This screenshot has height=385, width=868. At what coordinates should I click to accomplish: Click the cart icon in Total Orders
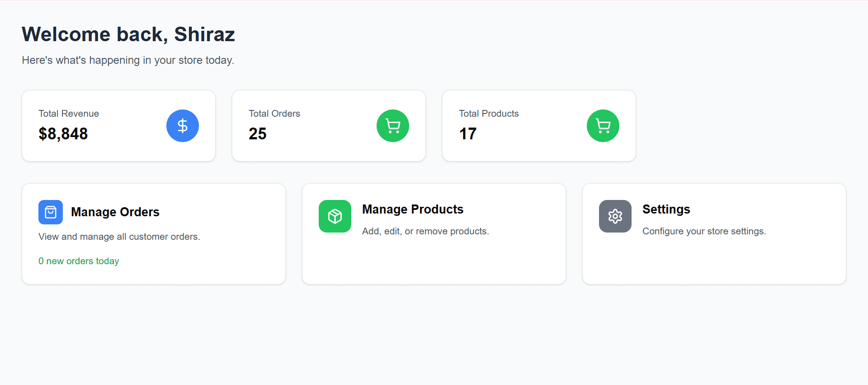392,126
